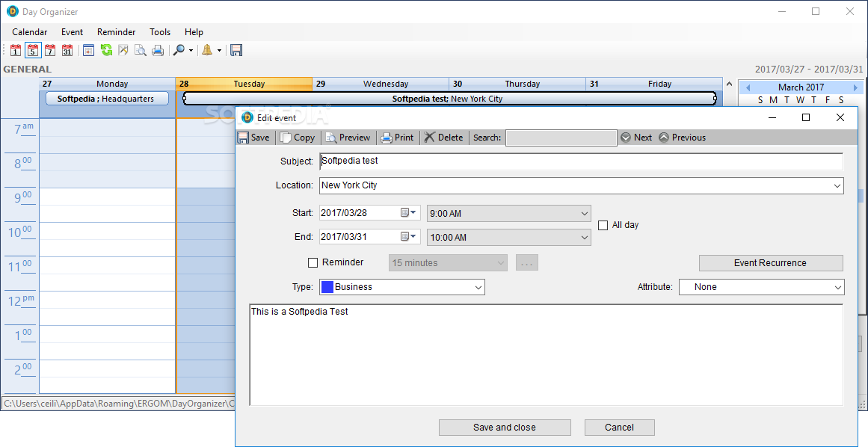This screenshot has height=447, width=868.
Task: Open Event Recurrence settings
Action: point(771,263)
